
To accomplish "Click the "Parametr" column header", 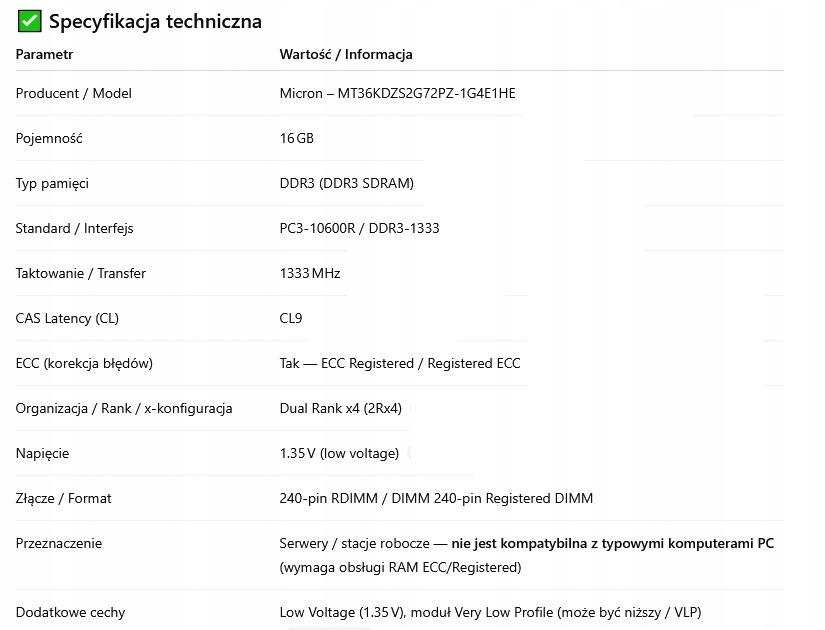I will 44,54.
